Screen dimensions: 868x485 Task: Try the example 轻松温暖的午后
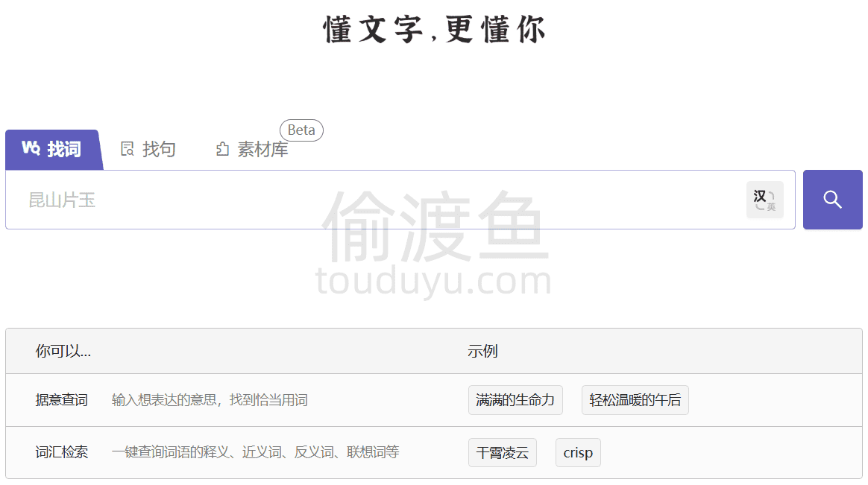coord(635,400)
